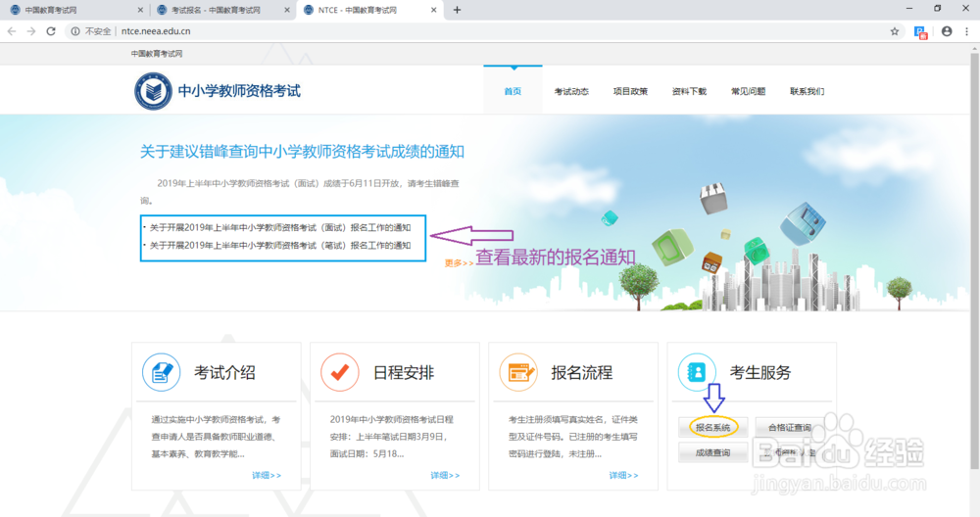
Task: Open 联系我们 in the navigation
Action: (807, 91)
